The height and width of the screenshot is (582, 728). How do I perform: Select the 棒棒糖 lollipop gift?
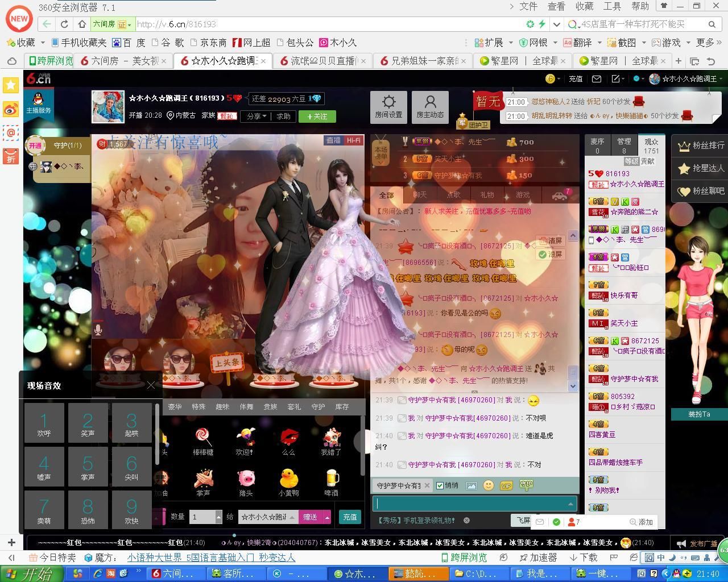pyautogui.click(x=203, y=442)
